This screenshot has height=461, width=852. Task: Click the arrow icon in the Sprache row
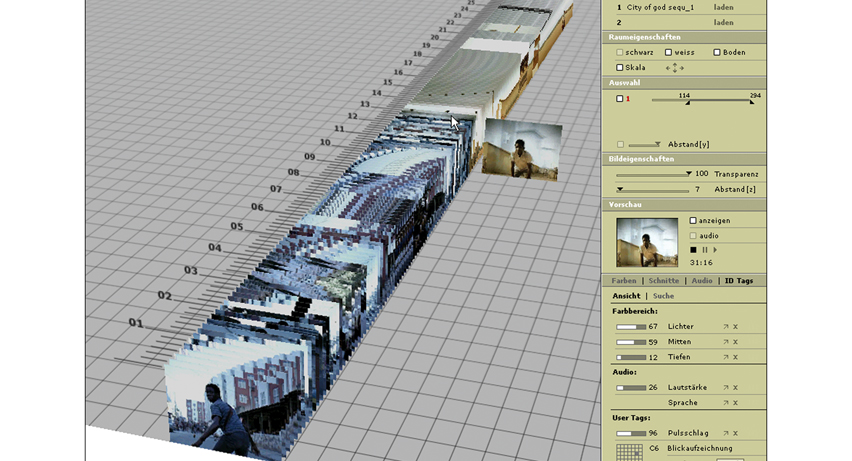725,403
